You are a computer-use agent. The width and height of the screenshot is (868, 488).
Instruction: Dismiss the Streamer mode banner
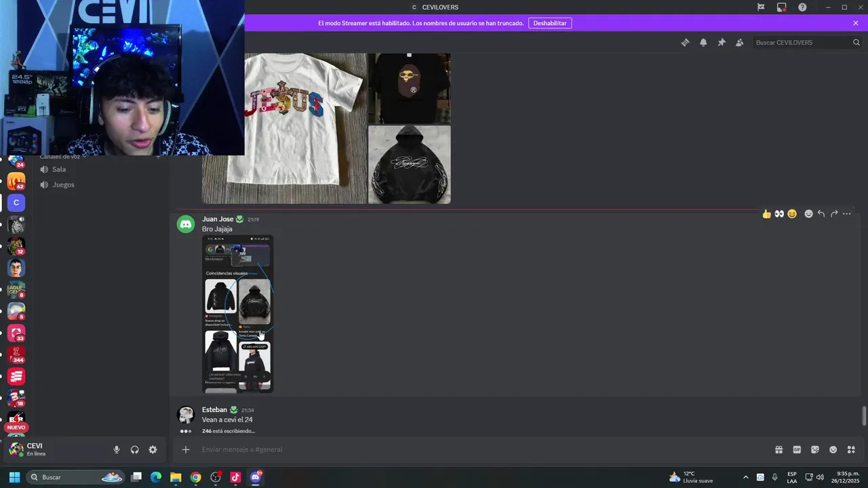click(856, 23)
